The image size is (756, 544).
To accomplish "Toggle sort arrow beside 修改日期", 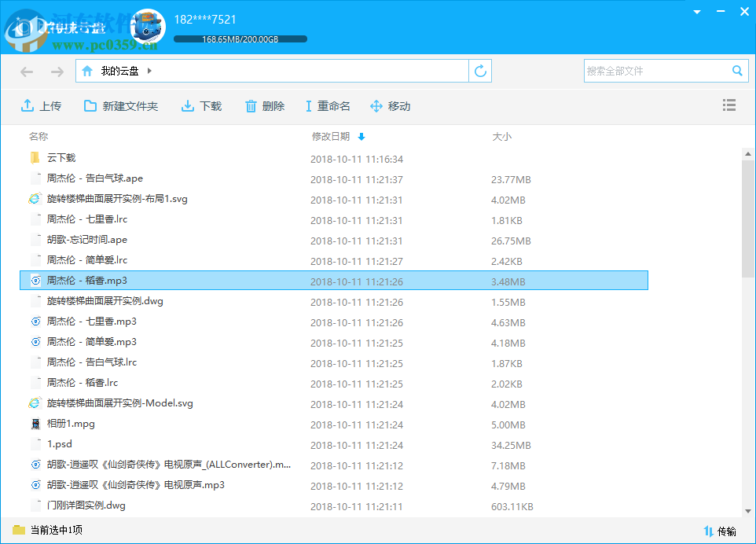I will [x=361, y=137].
